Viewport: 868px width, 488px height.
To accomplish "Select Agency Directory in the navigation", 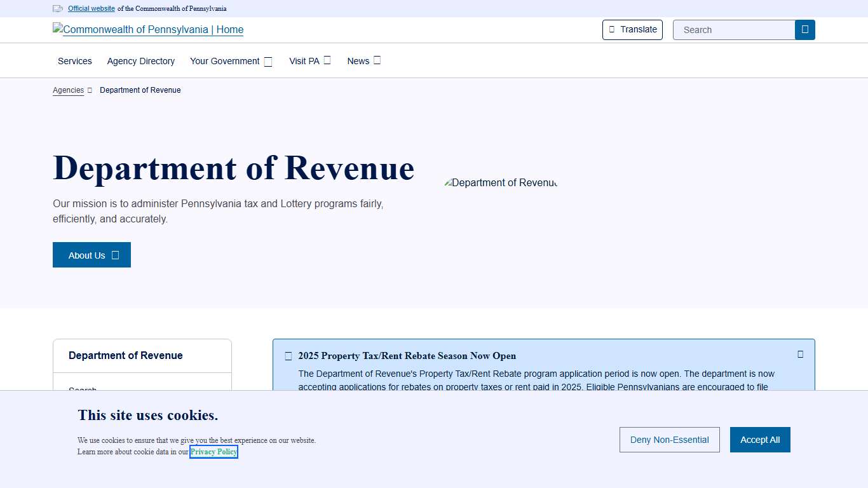I will [x=140, y=61].
